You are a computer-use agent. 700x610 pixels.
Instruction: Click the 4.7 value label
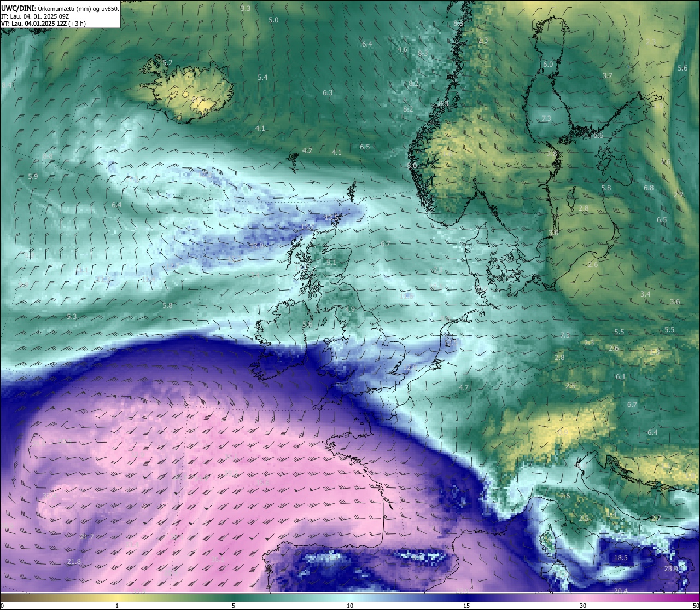464,388
